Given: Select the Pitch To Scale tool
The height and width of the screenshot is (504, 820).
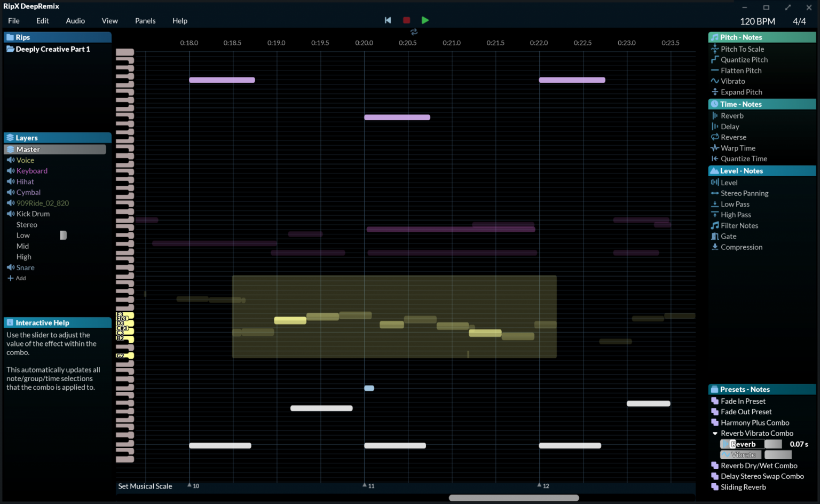Looking at the screenshot, I should [x=742, y=49].
